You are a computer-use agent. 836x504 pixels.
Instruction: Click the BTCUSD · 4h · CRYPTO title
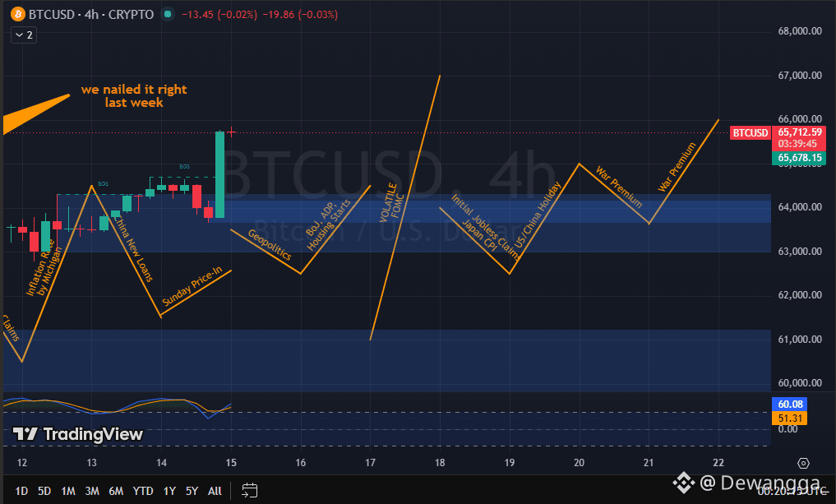[x=91, y=15]
